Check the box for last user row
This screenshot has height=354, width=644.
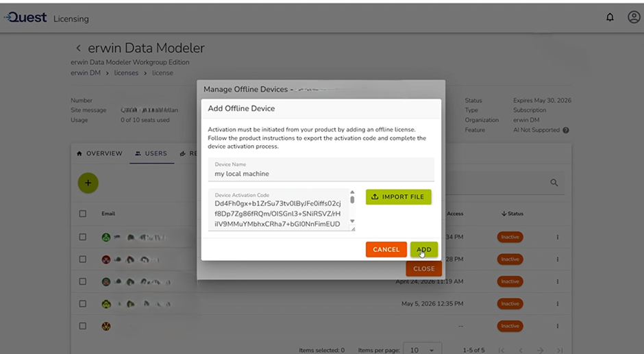(x=82, y=326)
